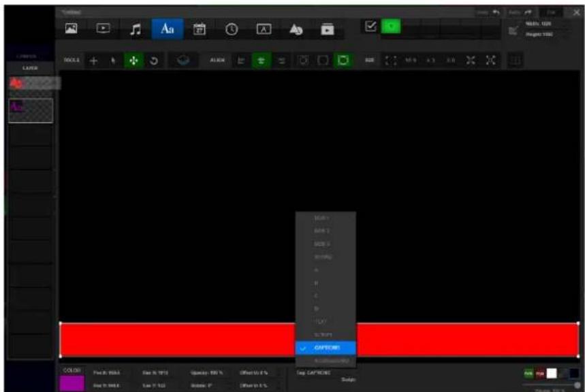Viewport: 585px width, 392px height.
Task: Pick the navy blue background swatch
Action: (574, 374)
